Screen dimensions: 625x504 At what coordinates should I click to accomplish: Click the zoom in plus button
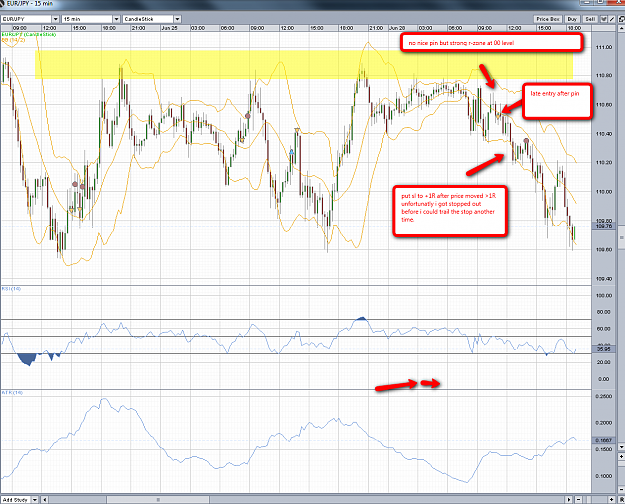pyautogui.click(x=611, y=500)
